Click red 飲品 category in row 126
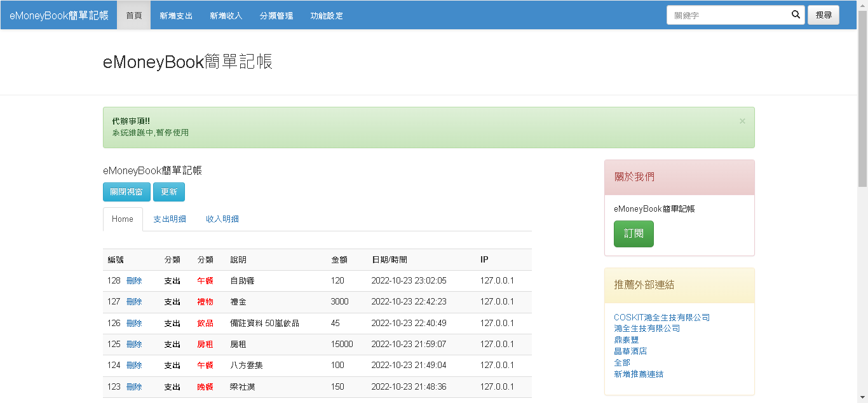Screen dimensions: 868x403 [205, 324]
